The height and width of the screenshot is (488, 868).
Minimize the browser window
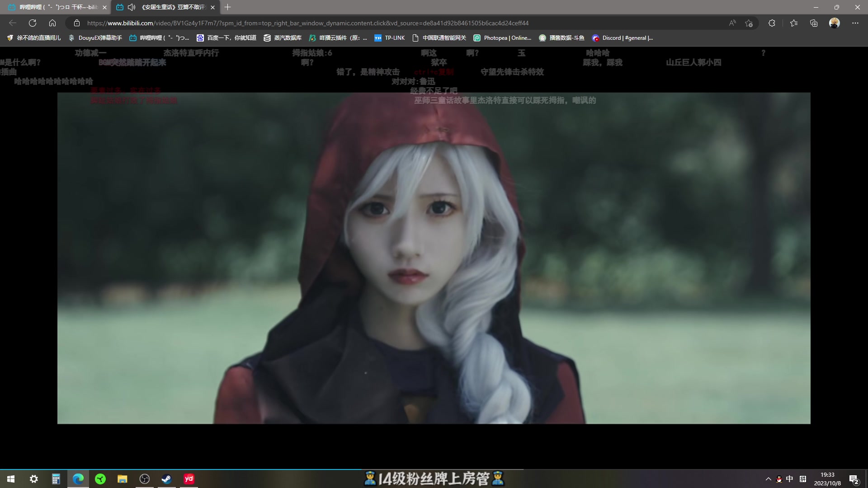816,7
